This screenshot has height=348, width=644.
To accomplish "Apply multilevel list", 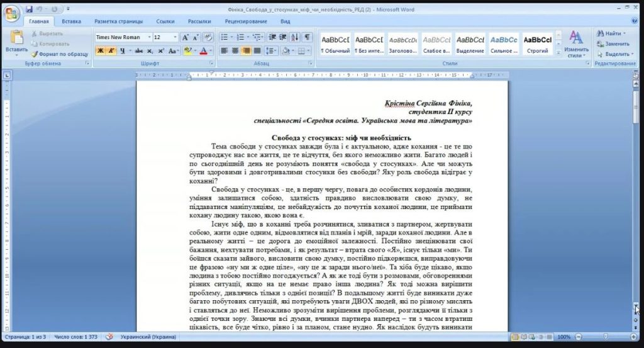I will tap(257, 37).
